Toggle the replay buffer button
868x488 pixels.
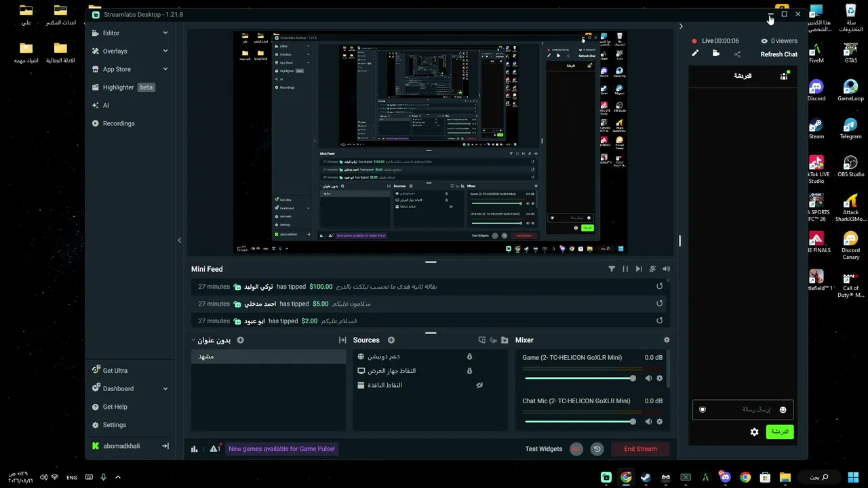tap(597, 449)
